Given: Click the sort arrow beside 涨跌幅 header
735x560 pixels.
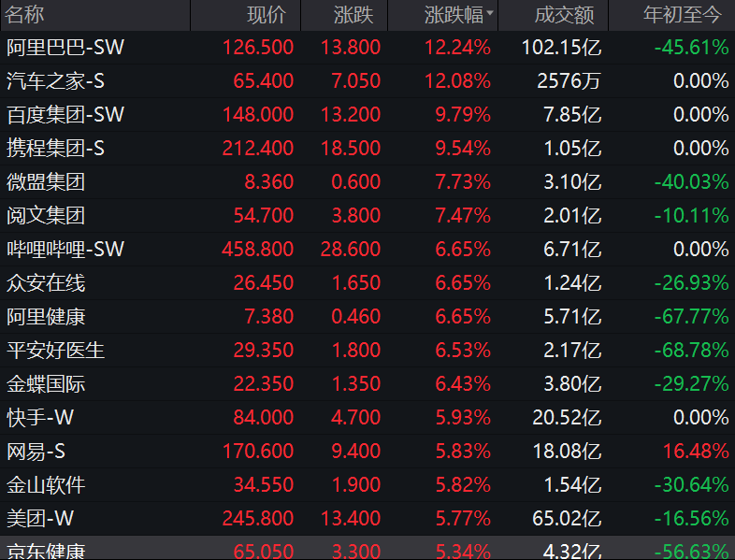Looking at the screenshot, I should click(x=490, y=13).
